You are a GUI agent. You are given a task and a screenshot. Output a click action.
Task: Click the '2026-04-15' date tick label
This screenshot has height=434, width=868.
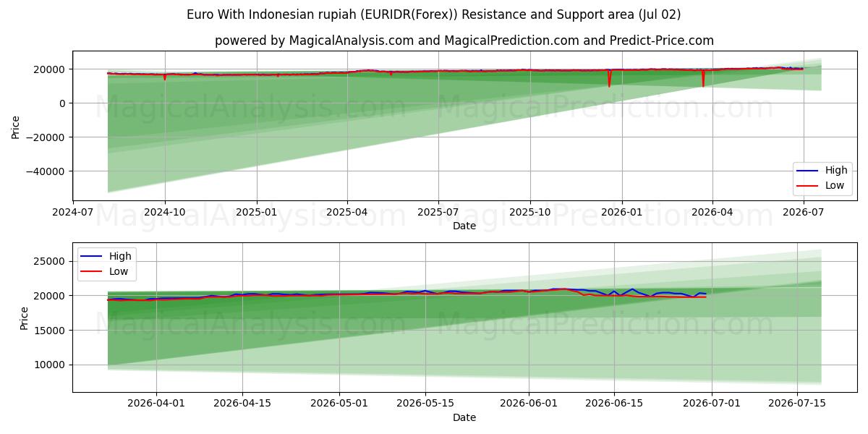pyautogui.click(x=242, y=404)
